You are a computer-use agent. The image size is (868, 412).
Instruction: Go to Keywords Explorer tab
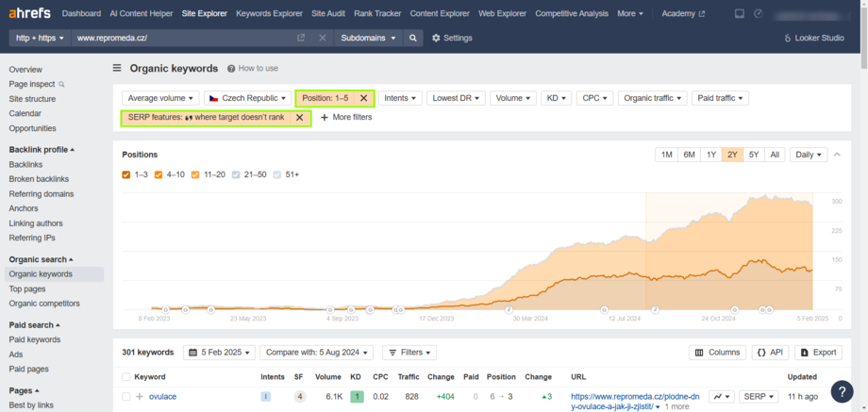(270, 14)
